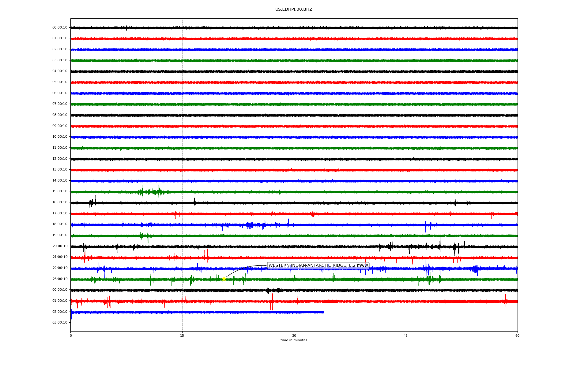The height and width of the screenshot is (368, 588).
Task: Click the 19:00:10 time label
Action: click(x=60, y=235)
